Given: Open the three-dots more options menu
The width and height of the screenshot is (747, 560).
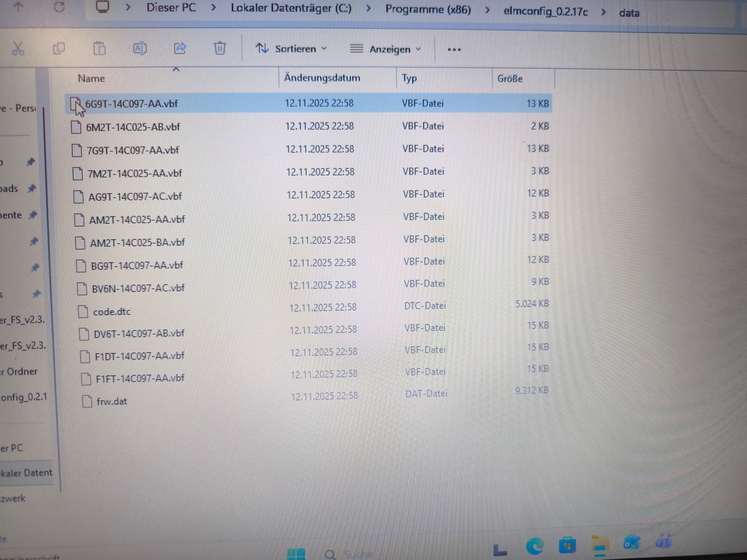Looking at the screenshot, I should (454, 49).
